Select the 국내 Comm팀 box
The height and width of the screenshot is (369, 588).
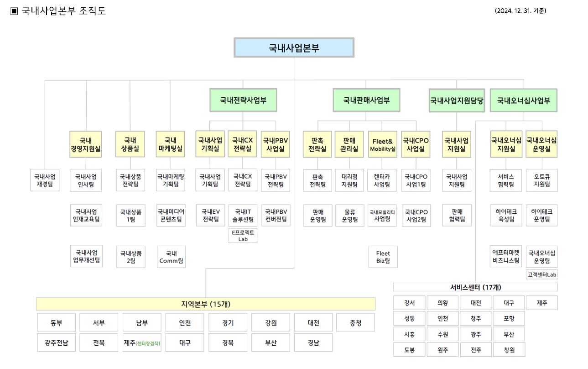(171, 257)
